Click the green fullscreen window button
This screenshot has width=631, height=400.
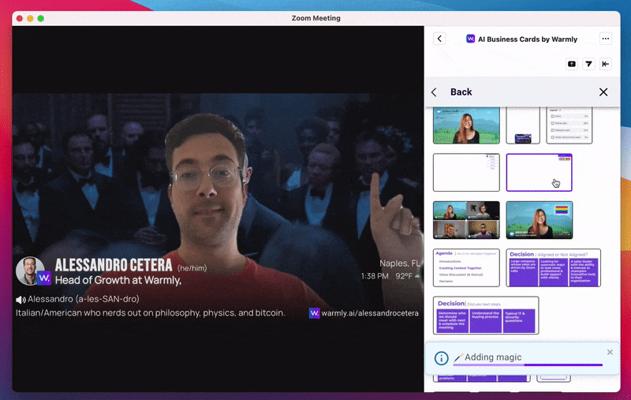point(41,18)
